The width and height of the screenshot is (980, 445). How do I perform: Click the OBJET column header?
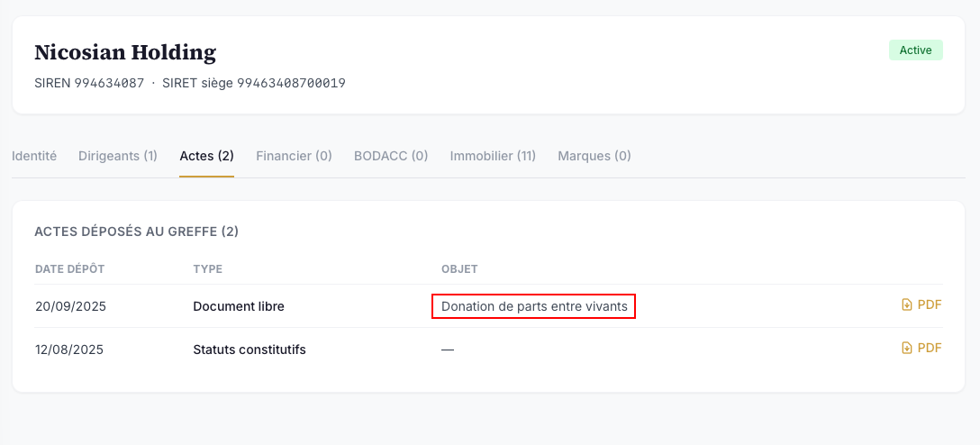coord(459,269)
